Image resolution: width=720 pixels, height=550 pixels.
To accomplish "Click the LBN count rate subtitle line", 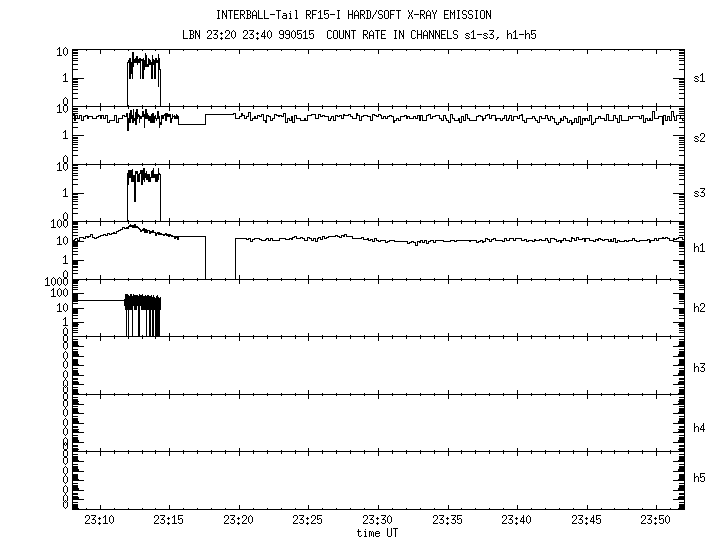I will pyautogui.click(x=368, y=34).
